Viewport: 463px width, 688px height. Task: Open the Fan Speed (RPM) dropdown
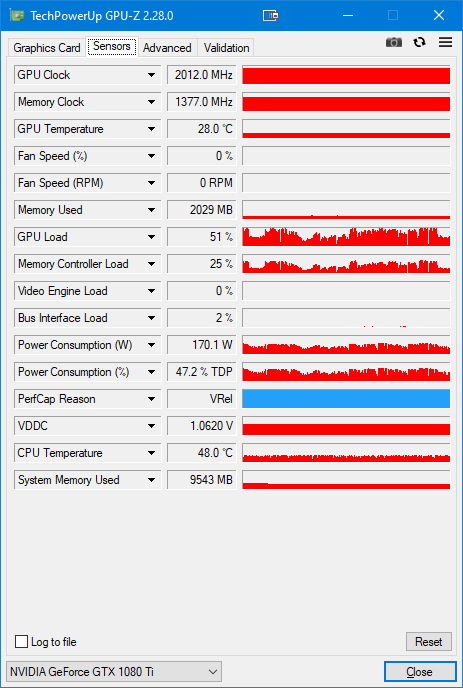click(151, 183)
